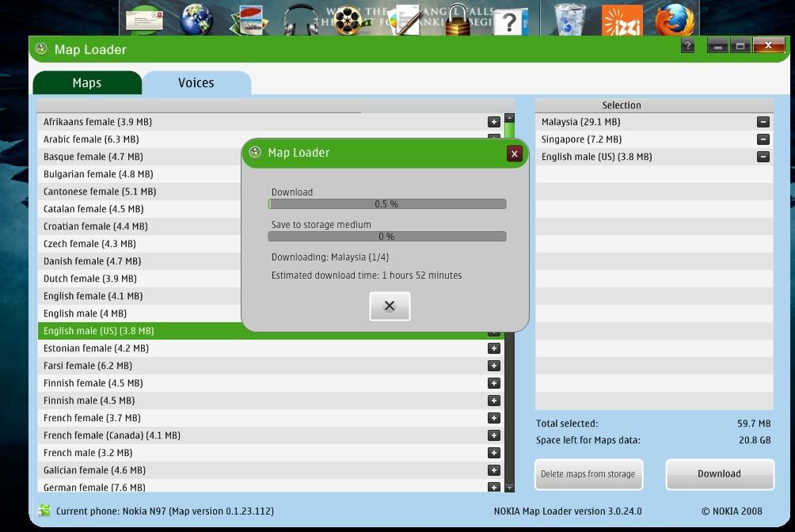Screen dimensions: 795x532
Task: Close the Map Loader progress dialog
Action: point(514,154)
